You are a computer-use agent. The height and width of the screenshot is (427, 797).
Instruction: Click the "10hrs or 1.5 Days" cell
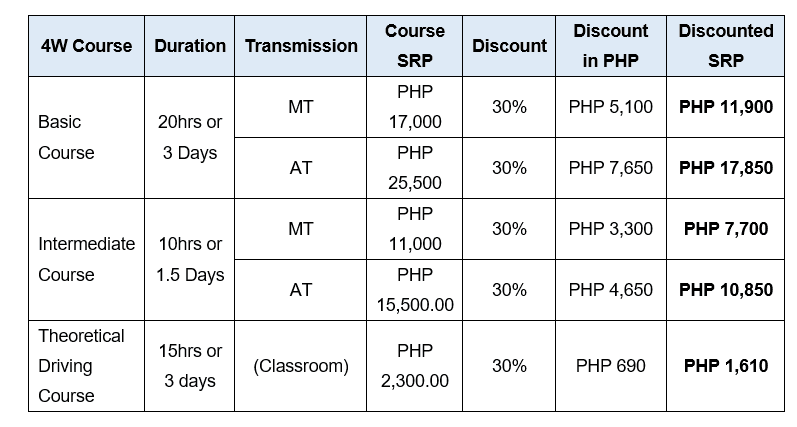pos(190,259)
